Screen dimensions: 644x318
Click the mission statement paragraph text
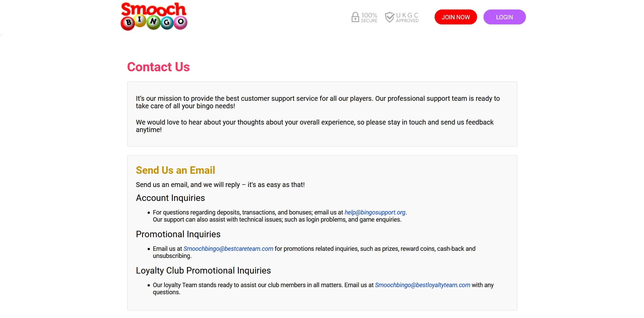318,102
